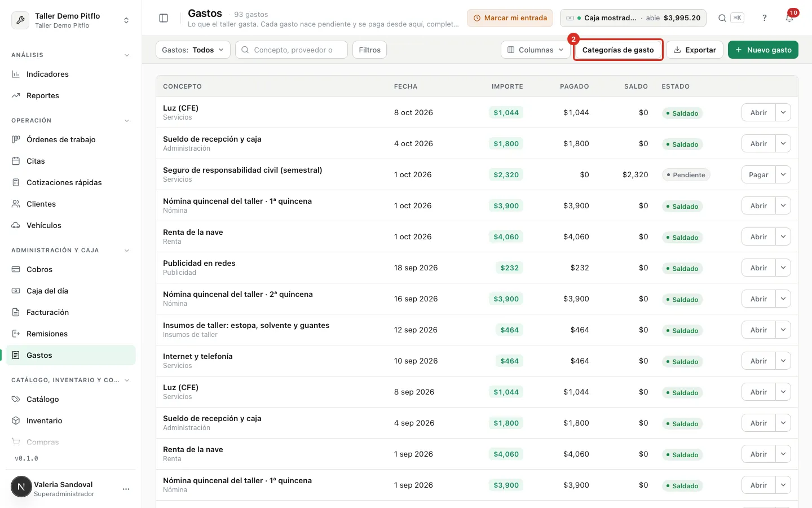Collapse the Administración y Caja section

coord(127,251)
